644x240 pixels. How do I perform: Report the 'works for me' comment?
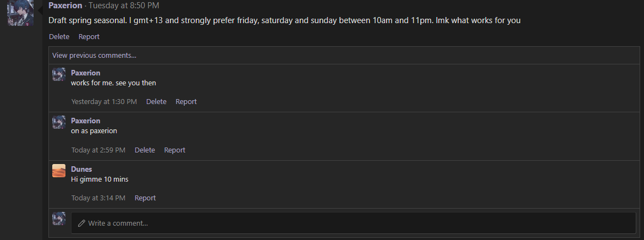(x=186, y=101)
